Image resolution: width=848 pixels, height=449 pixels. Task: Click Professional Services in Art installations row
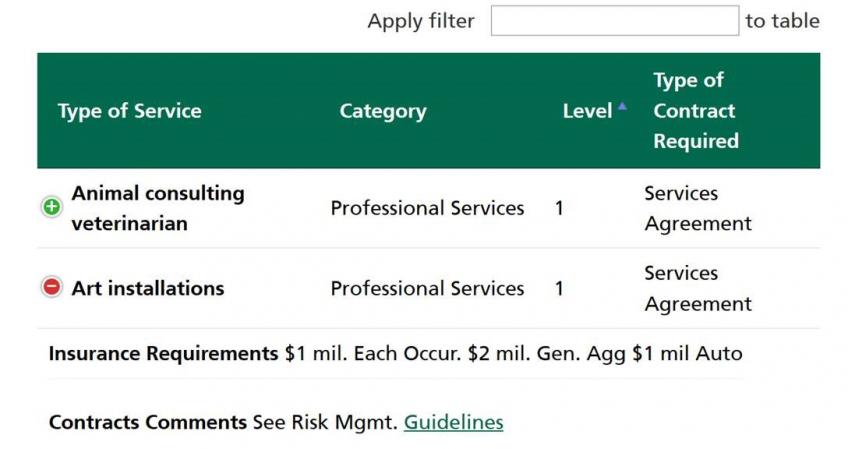click(427, 288)
